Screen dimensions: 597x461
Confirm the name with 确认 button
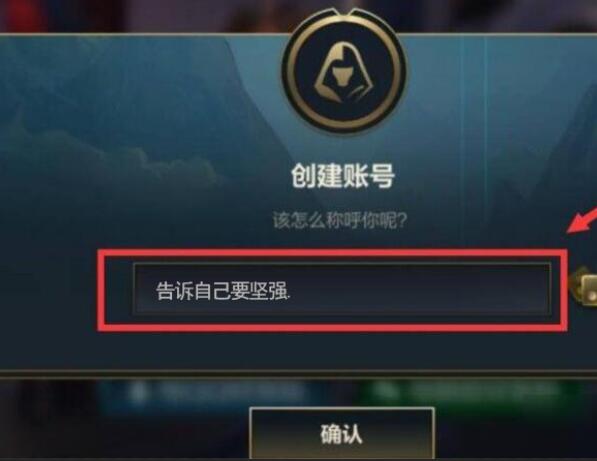(x=342, y=433)
